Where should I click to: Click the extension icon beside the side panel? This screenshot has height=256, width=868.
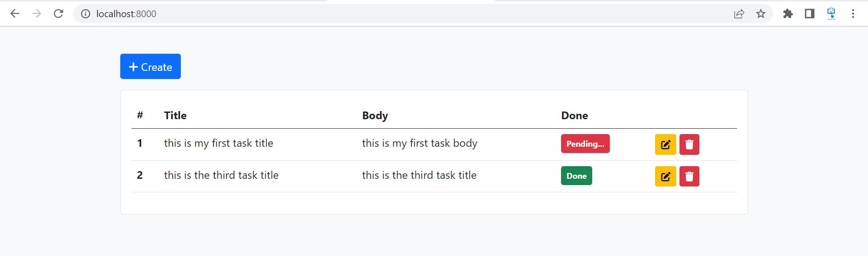click(x=831, y=14)
